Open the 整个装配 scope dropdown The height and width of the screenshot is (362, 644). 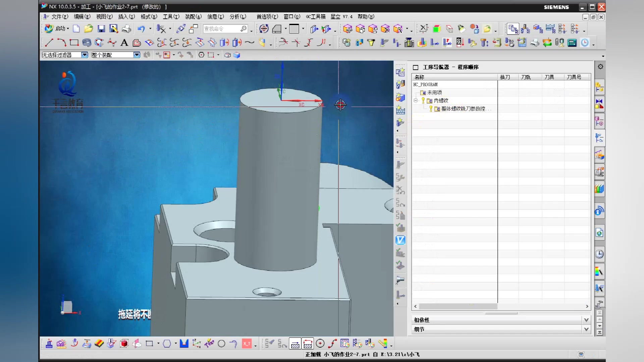tap(137, 55)
